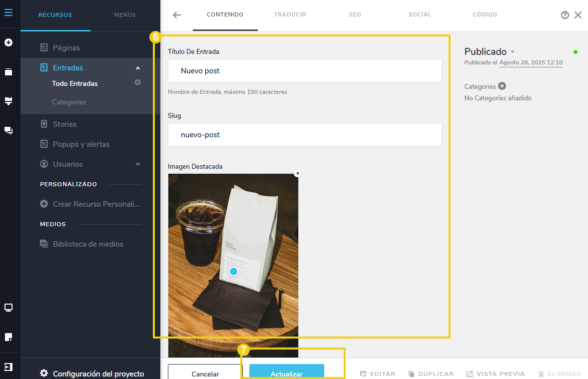The image size is (588, 379).
Task: Switch to the Recursos tab
Action: (55, 15)
